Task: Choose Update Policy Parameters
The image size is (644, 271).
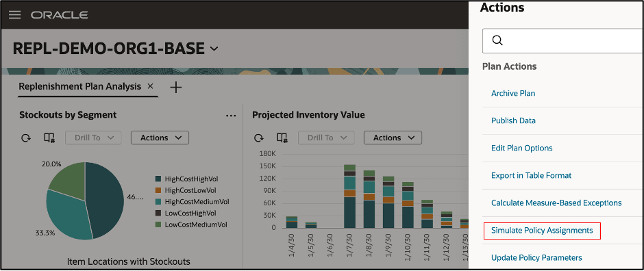Action: (536, 258)
